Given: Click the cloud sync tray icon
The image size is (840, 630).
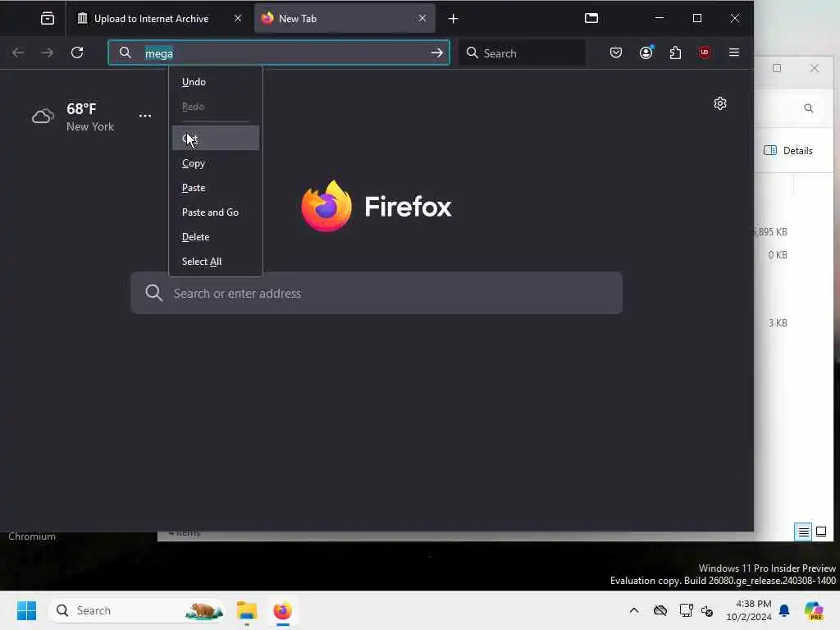Looking at the screenshot, I should 660,610.
